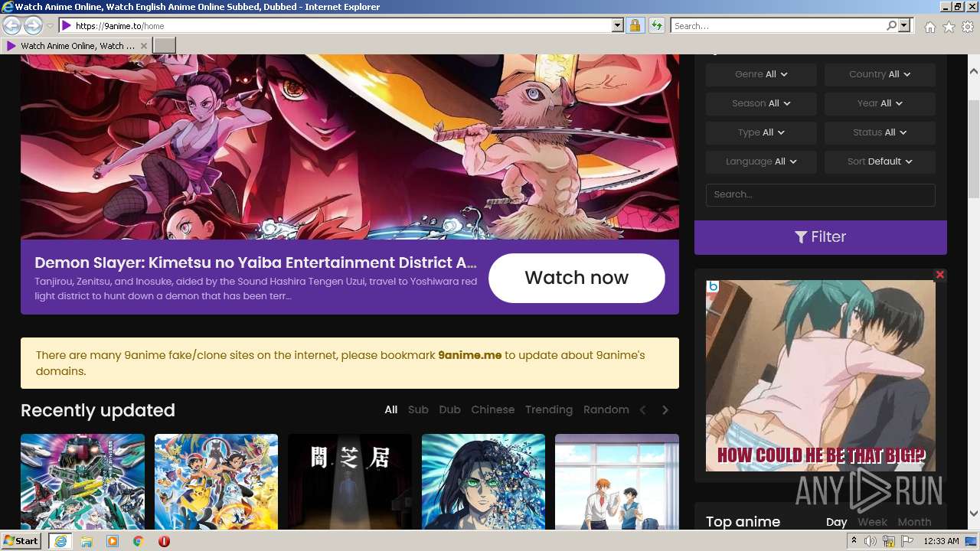Open the File Explorer taskbar icon
980x551 pixels.
click(87, 541)
